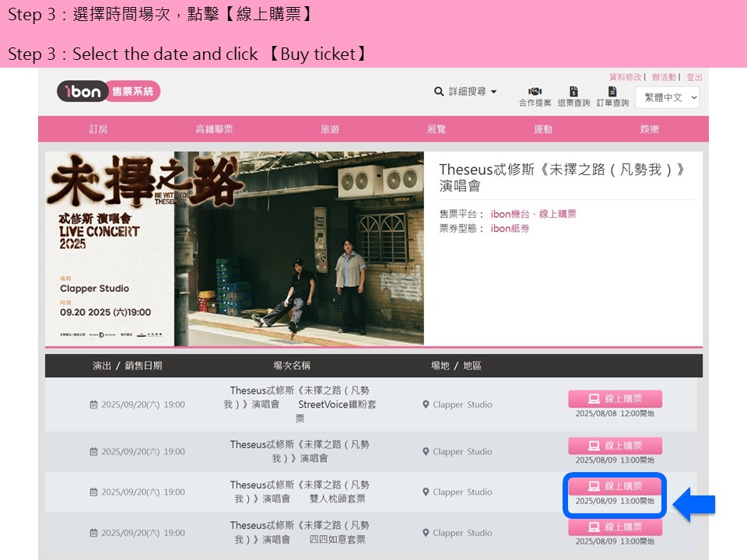
Task: Click 線上購票 for 四四如意套票
Action: tap(615, 527)
